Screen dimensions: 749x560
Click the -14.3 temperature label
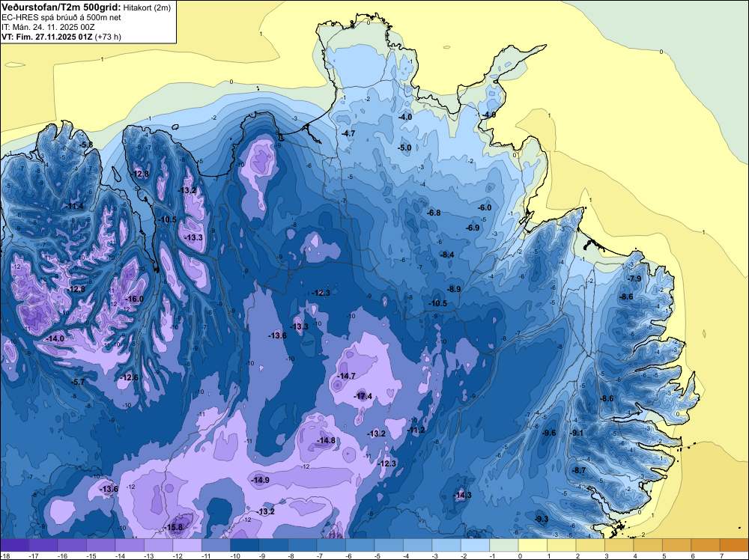(x=462, y=495)
